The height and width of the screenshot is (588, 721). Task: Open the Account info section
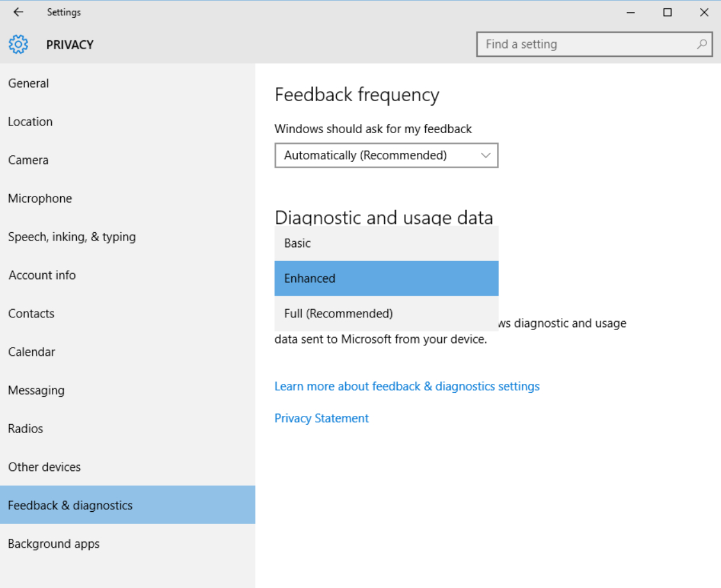click(x=127, y=275)
